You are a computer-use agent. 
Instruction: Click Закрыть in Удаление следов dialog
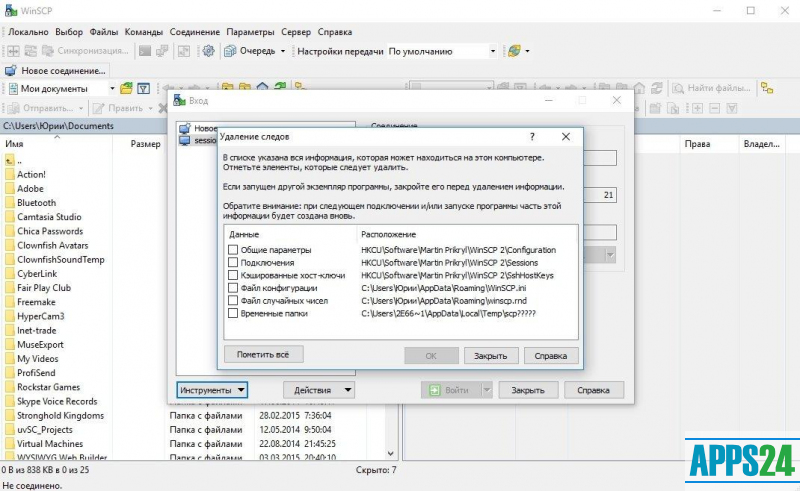[x=491, y=356]
